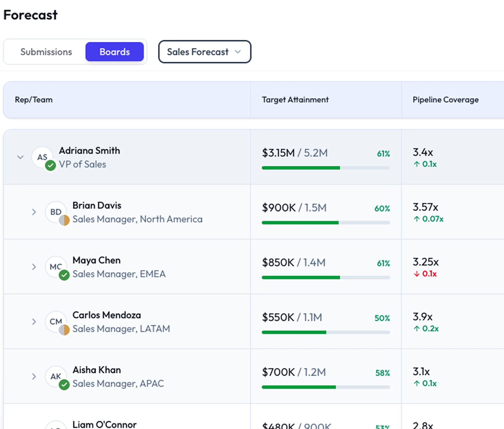Click Brian Davis's BD avatar
Screen dimensions: 504x429
click(56, 212)
